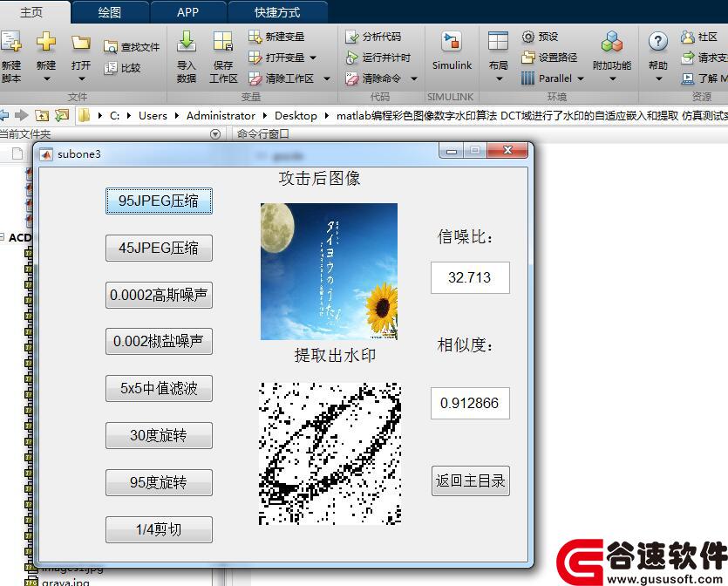
Task: Expand the Help (帮助) dropdown arrow
Action: 658,79
